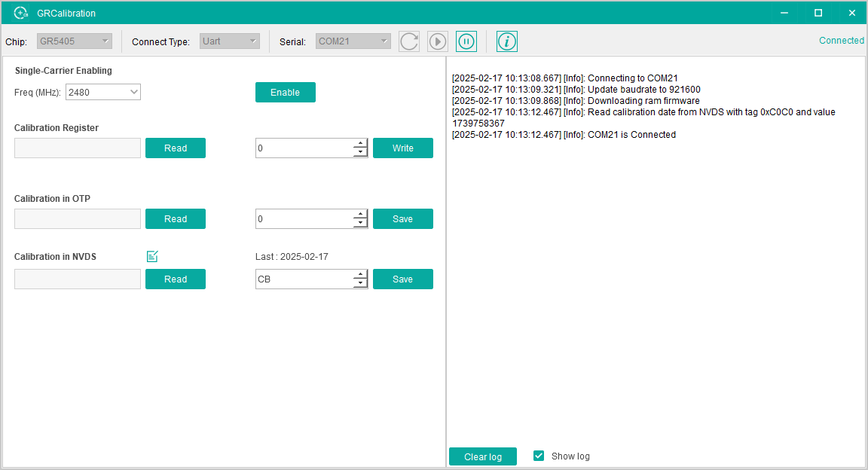The image size is (868, 470).
Task: Click Enable for single-carrier
Action: click(285, 92)
